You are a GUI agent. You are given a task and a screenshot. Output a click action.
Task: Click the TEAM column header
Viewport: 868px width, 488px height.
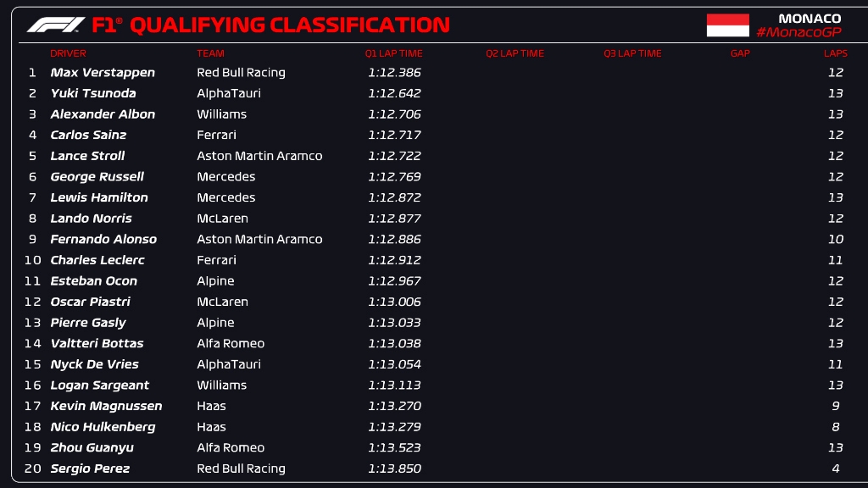(210, 53)
